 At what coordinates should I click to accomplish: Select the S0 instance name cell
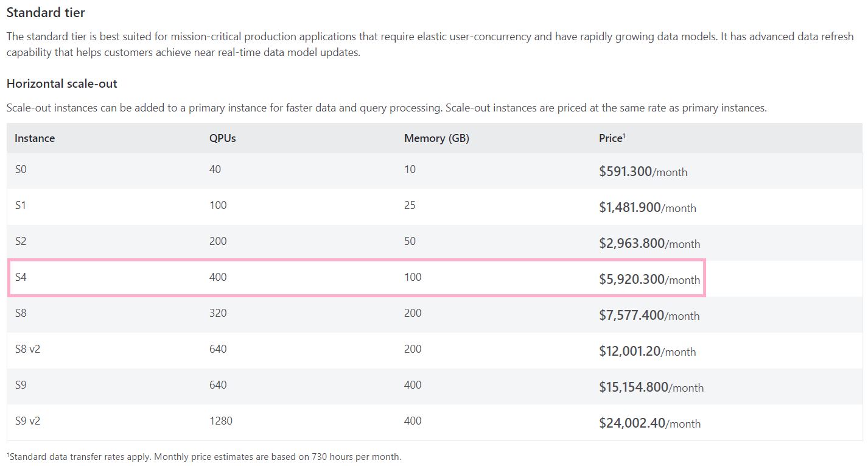[21, 169]
